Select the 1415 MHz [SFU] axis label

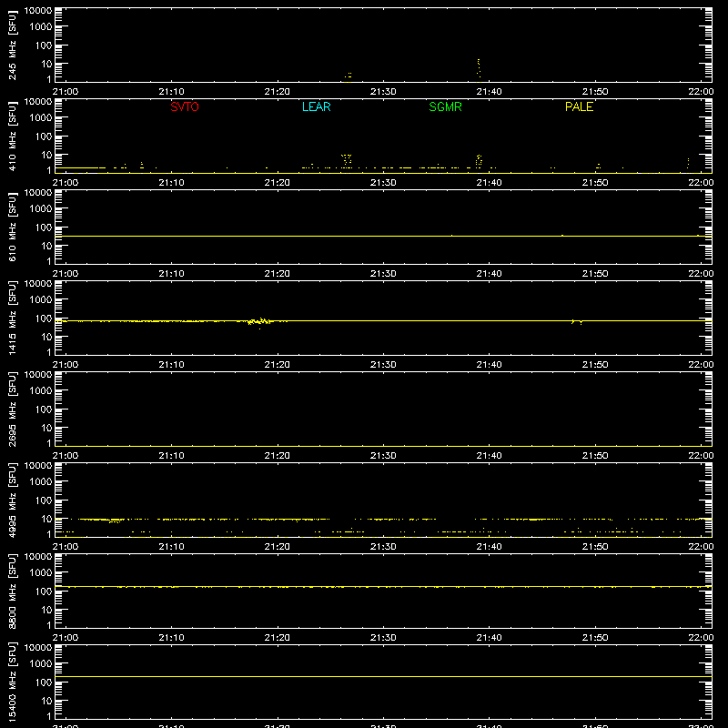pyautogui.click(x=12, y=318)
